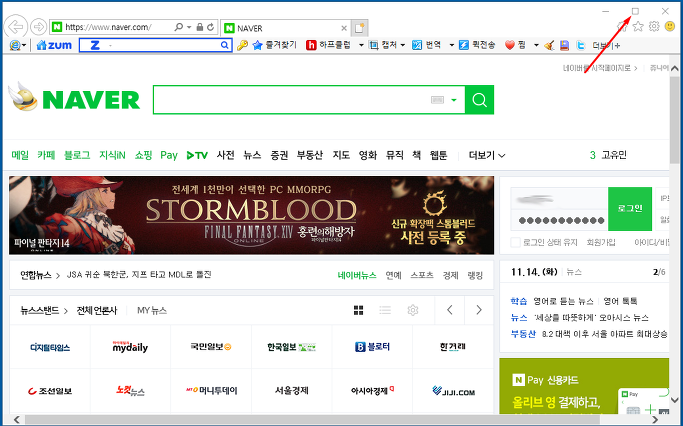The height and width of the screenshot is (426, 683).
Task: Open the on-screen keyboard icon in the search box
Action: pos(437,100)
